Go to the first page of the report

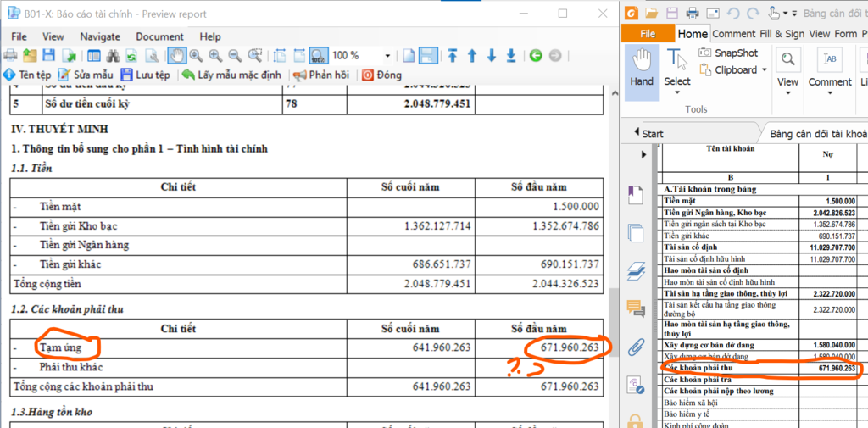pos(453,55)
